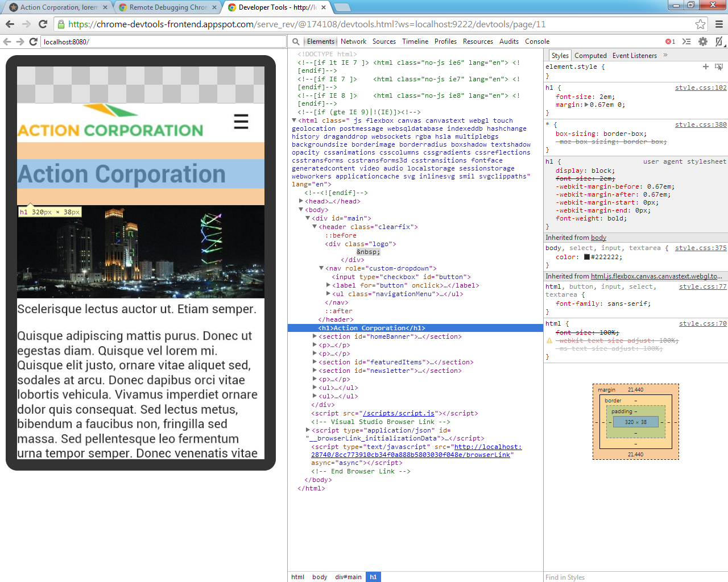Click the green SSL padlock icon

(x=61, y=24)
